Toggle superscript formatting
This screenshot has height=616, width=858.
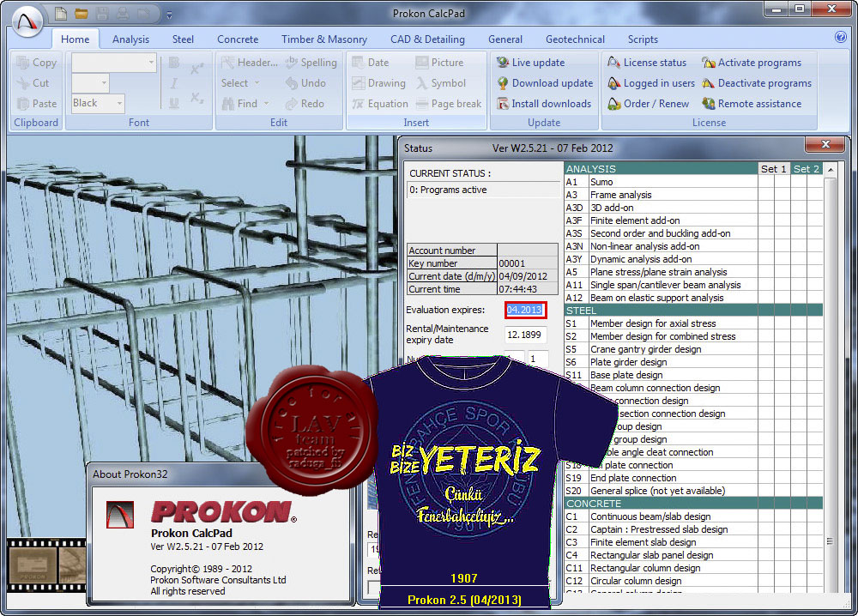point(197,69)
